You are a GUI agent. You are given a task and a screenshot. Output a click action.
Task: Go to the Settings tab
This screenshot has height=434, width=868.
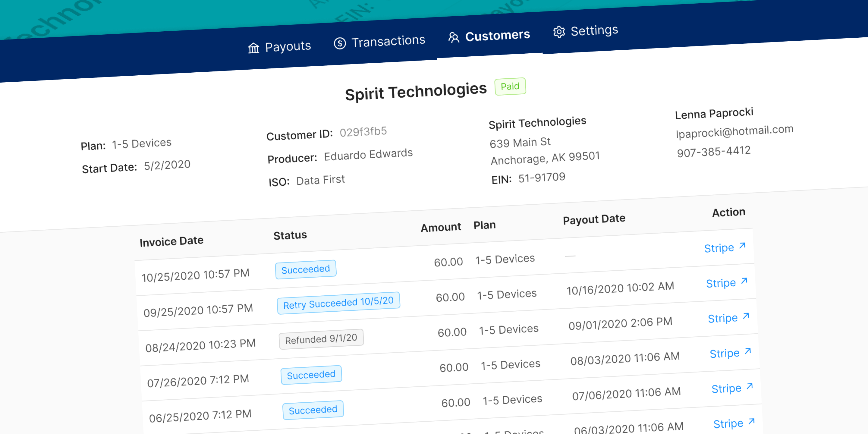click(586, 31)
